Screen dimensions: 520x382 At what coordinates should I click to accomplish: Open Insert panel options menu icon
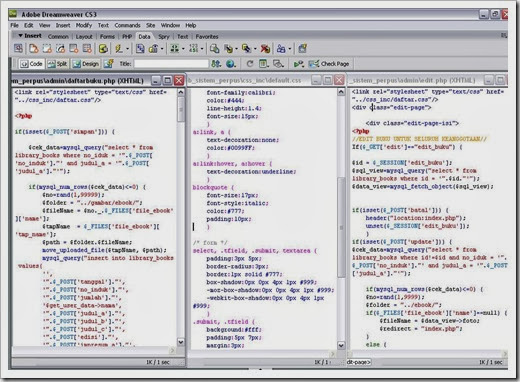(x=504, y=35)
